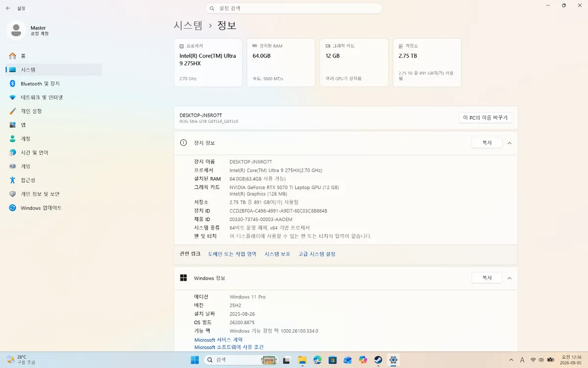Collapse the 장치 정보 section chevron
Screen dimensions: 588x368
point(510,143)
